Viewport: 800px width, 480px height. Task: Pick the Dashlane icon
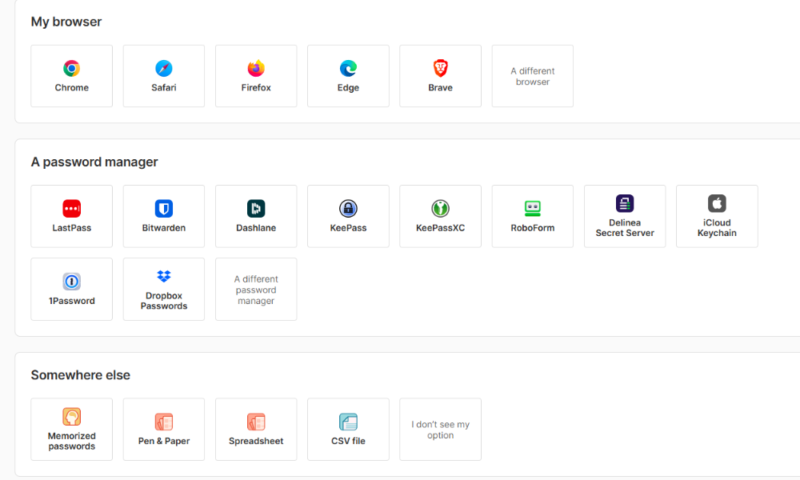(256, 208)
